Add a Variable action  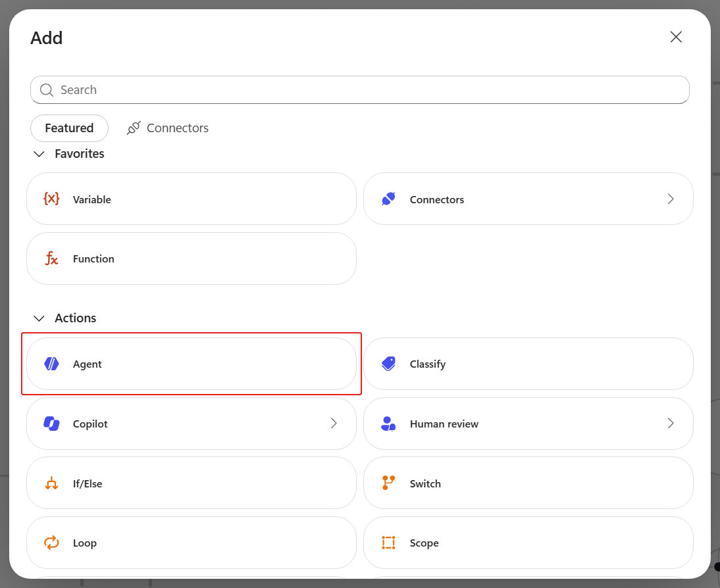[x=192, y=199]
